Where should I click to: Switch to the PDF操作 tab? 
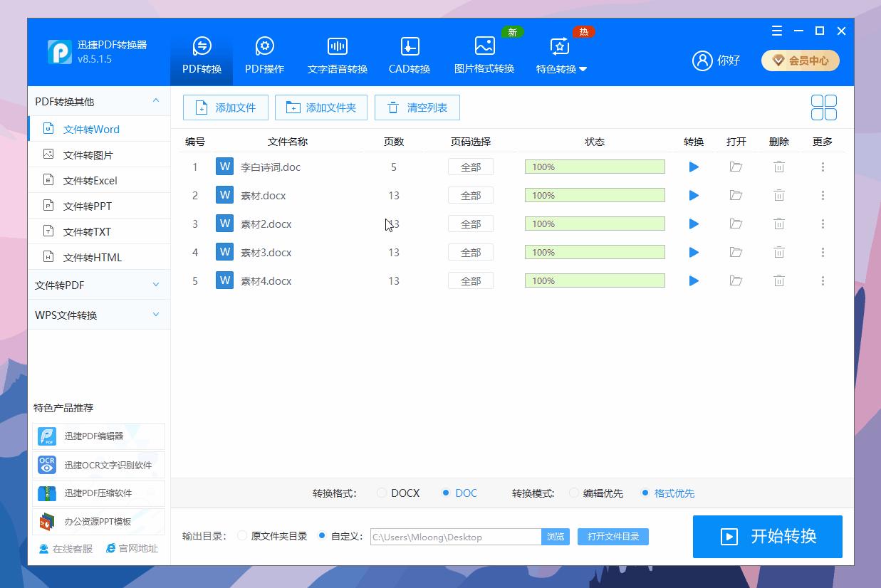[264, 56]
